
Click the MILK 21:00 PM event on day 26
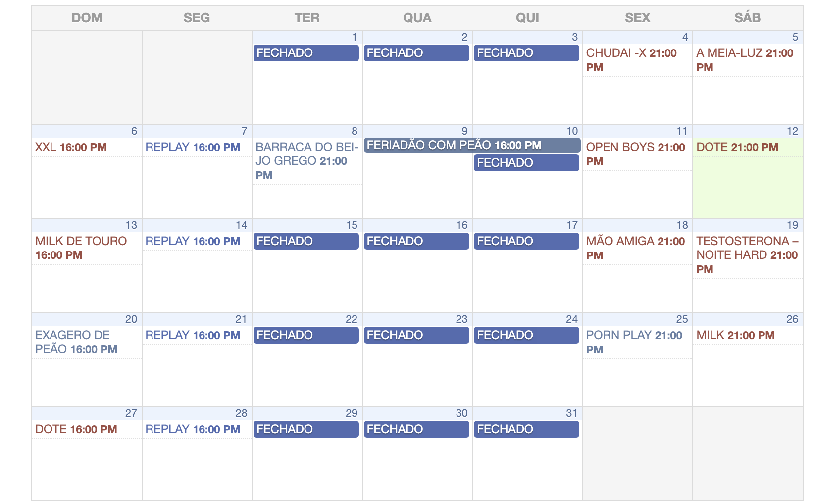[x=735, y=336]
